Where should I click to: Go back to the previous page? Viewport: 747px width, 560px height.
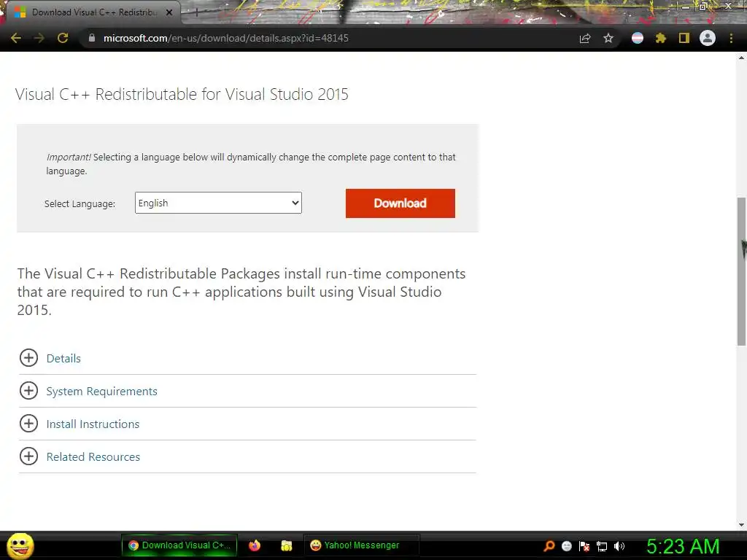pos(16,38)
